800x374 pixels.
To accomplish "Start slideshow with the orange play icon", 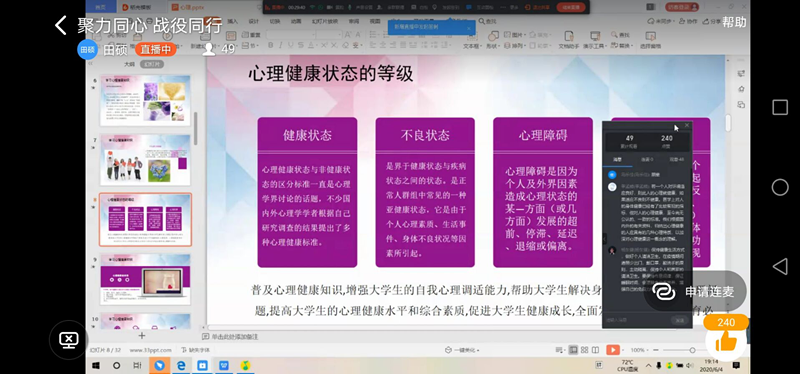I will point(613,350).
